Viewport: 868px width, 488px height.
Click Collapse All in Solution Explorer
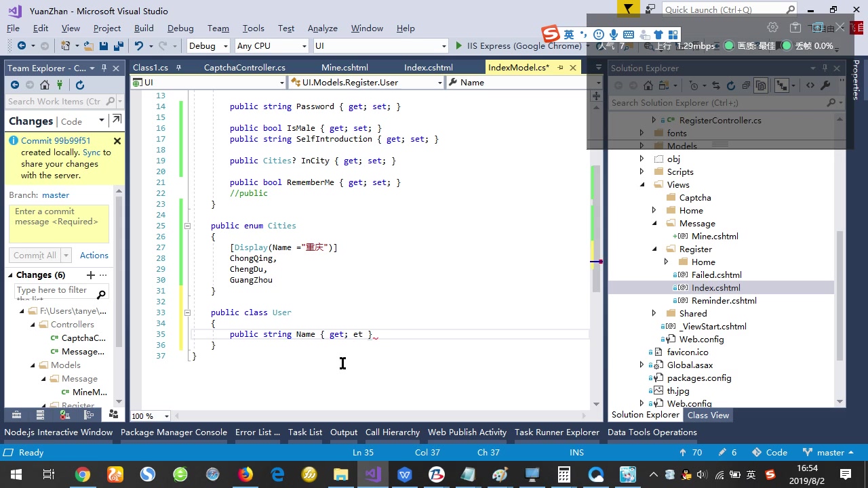point(746,85)
